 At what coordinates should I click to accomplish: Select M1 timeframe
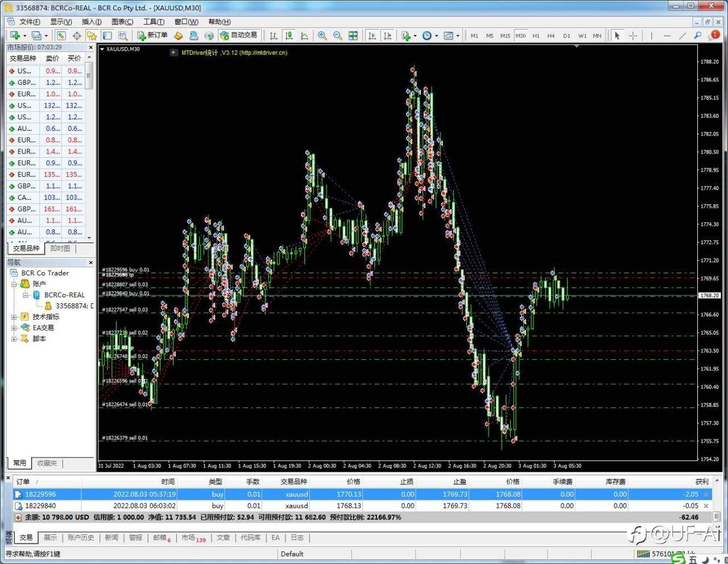click(x=474, y=35)
